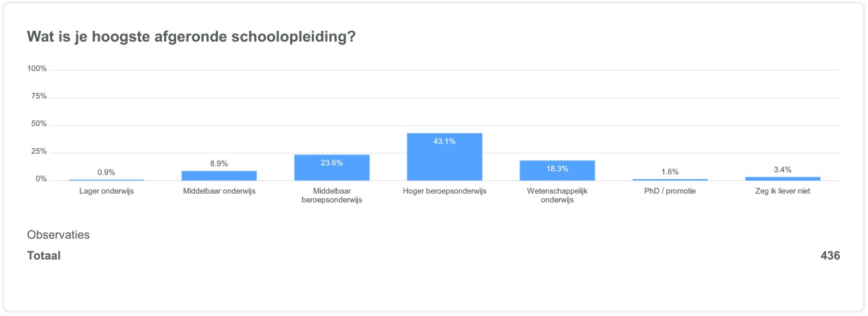
Task: Click the Lager onderwijs axis label
Action: point(106,192)
